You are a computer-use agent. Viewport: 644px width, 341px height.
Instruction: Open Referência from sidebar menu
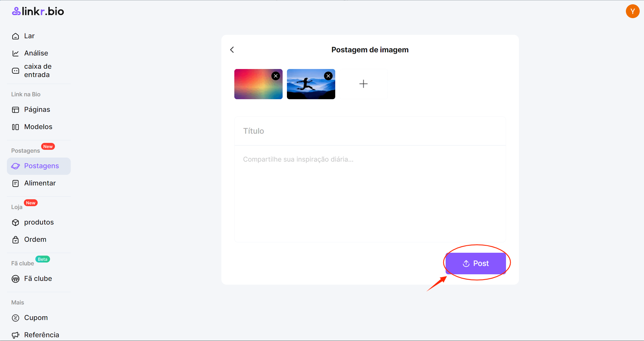(41, 335)
